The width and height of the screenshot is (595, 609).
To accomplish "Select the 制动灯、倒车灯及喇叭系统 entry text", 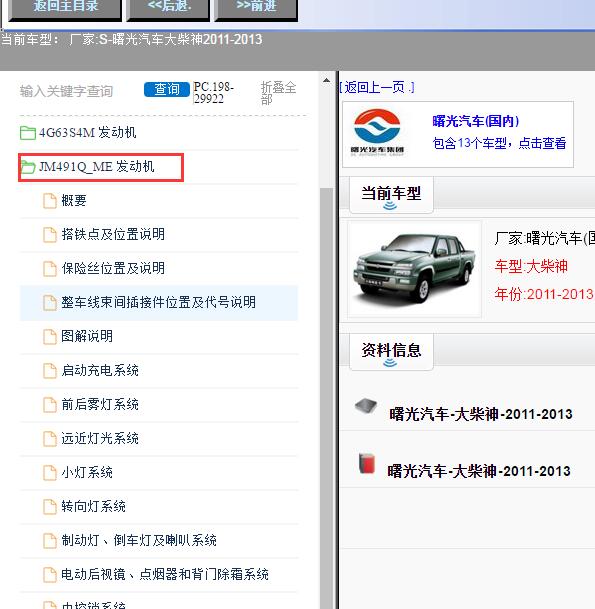I will 139,541.
